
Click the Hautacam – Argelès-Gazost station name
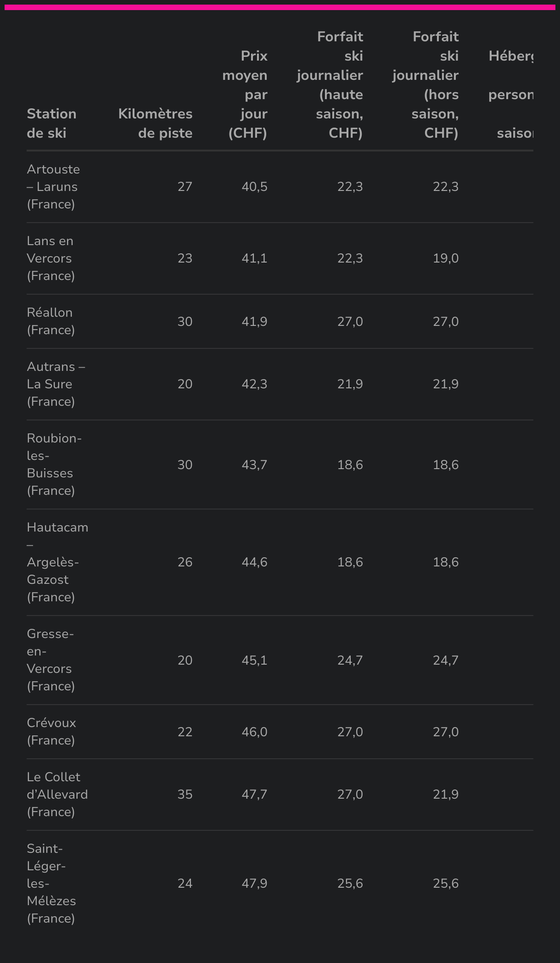click(x=57, y=562)
